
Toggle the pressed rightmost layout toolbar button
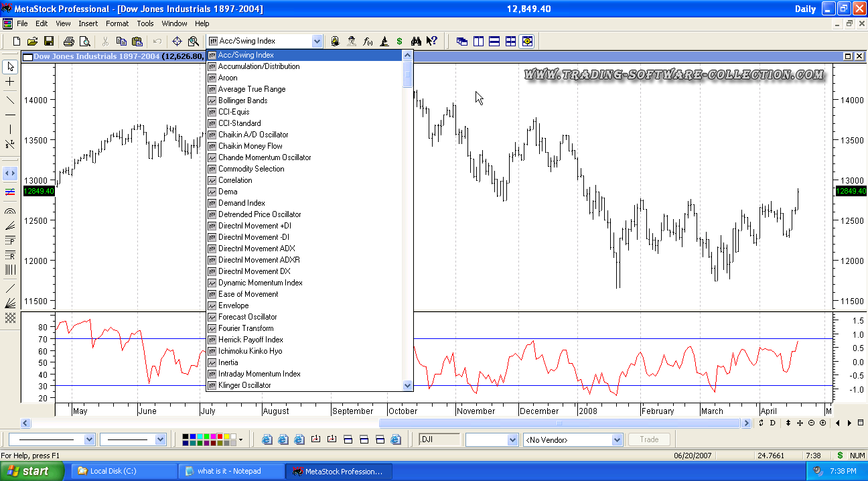tap(527, 42)
